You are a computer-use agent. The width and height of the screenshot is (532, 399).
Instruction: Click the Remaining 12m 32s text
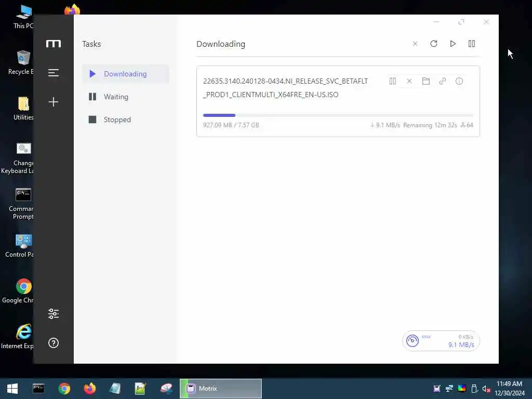(x=430, y=125)
